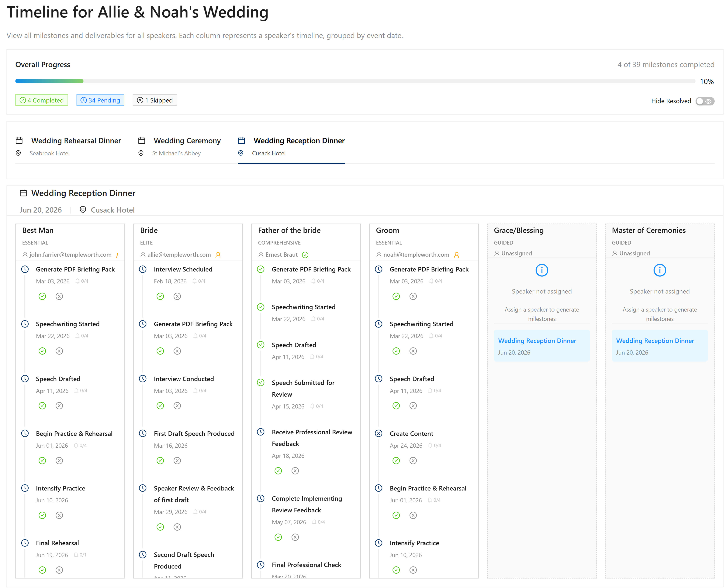Click the Jun 20, 2026 event date
Screen dimensions: 726x588
click(x=41, y=210)
